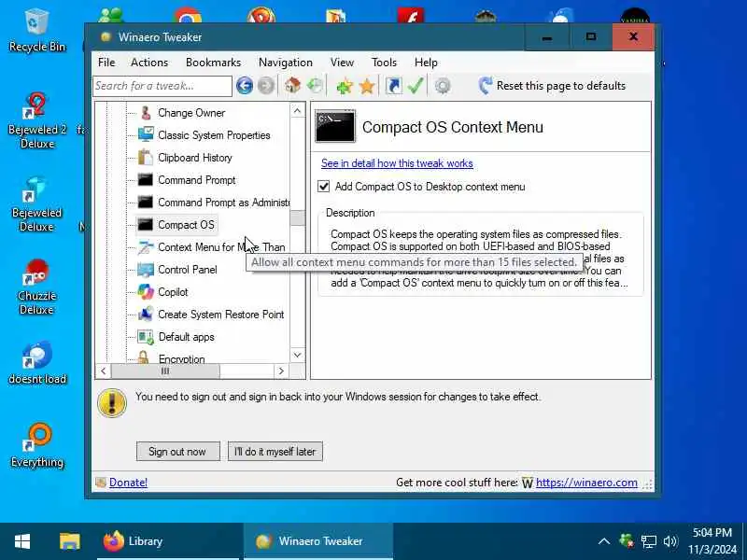Viewport: 747px width, 560px height.
Task: Click the Sign out now button
Action: [x=178, y=452]
